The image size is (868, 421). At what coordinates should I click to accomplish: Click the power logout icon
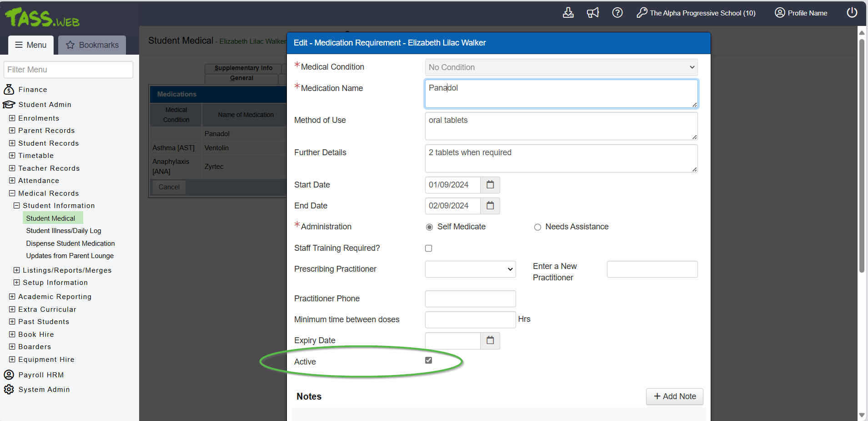tap(852, 13)
